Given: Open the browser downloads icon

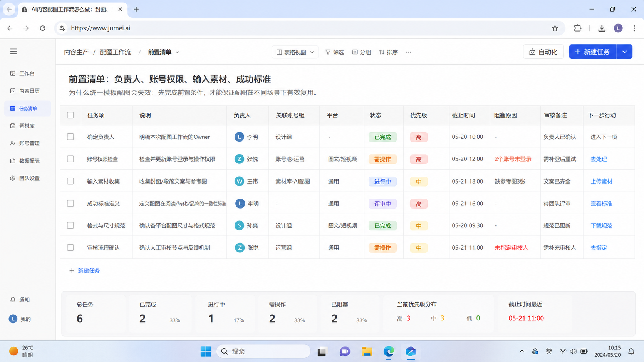Looking at the screenshot, I should [x=602, y=28].
